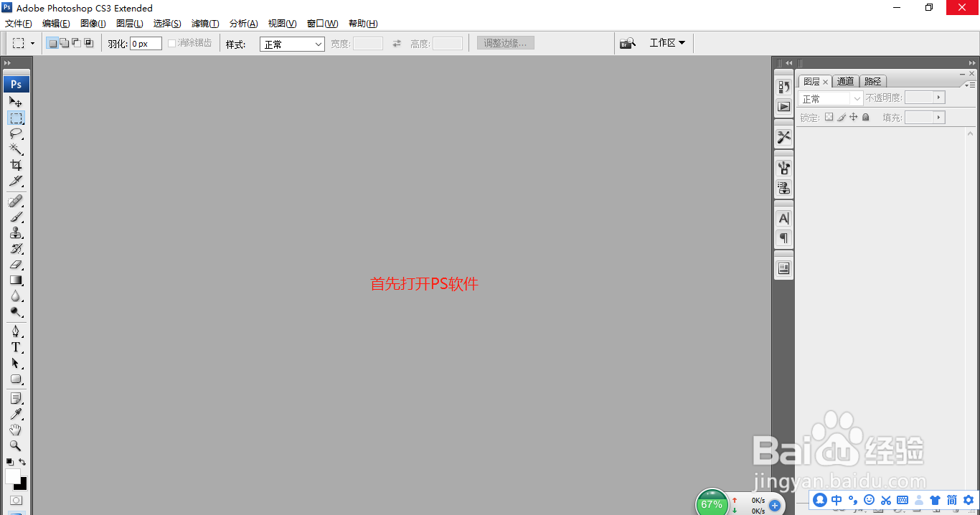Select the Type (T) tool

pos(16,347)
